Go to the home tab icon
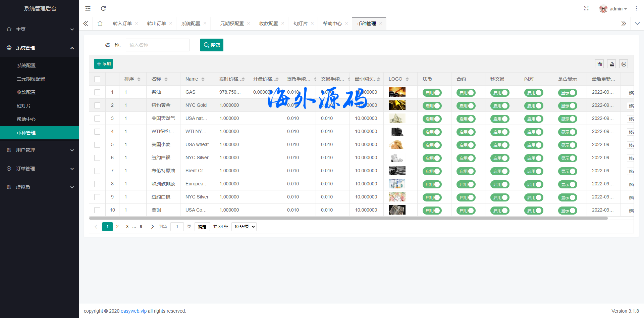The image size is (644, 318). coord(100,24)
